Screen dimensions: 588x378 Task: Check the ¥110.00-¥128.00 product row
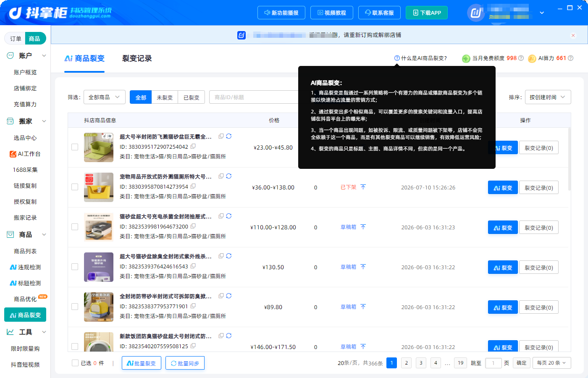(x=75, y=227)
